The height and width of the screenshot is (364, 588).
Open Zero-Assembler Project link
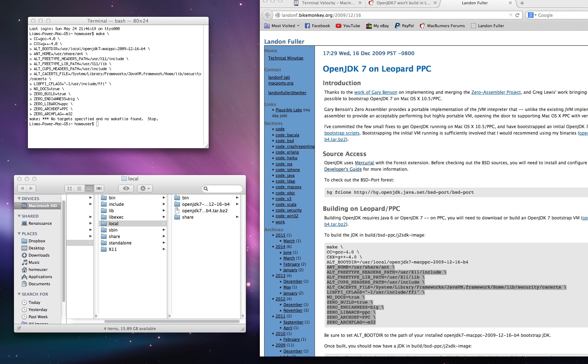(496, 92)
